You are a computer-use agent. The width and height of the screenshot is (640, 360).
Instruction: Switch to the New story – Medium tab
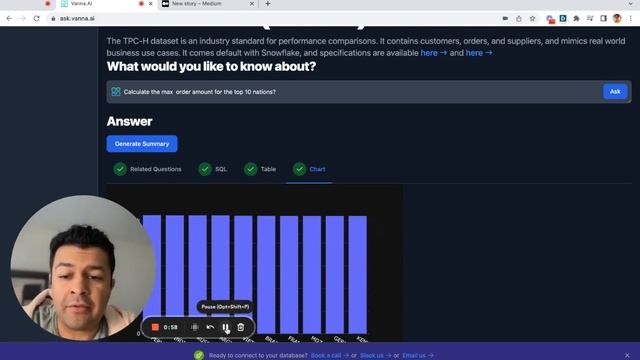pos(208,4)
